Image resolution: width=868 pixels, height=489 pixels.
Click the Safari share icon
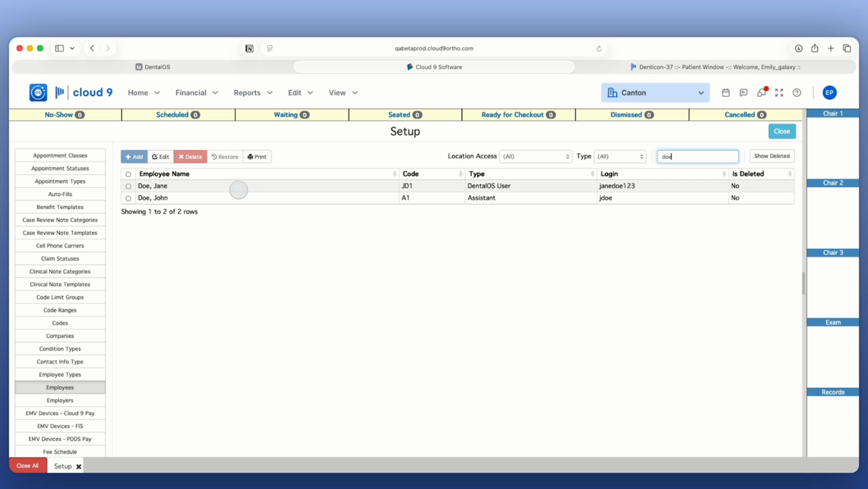[x=815, y=48]
